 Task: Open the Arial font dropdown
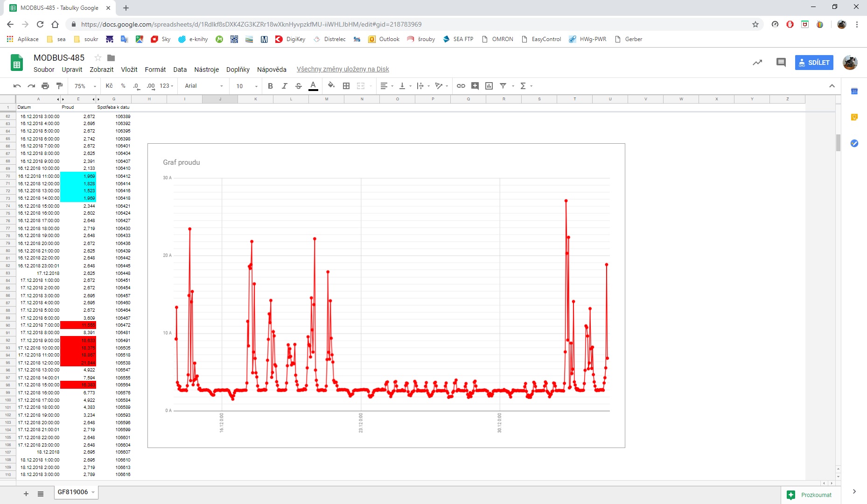pyautogui.click(x=204, y=86)
